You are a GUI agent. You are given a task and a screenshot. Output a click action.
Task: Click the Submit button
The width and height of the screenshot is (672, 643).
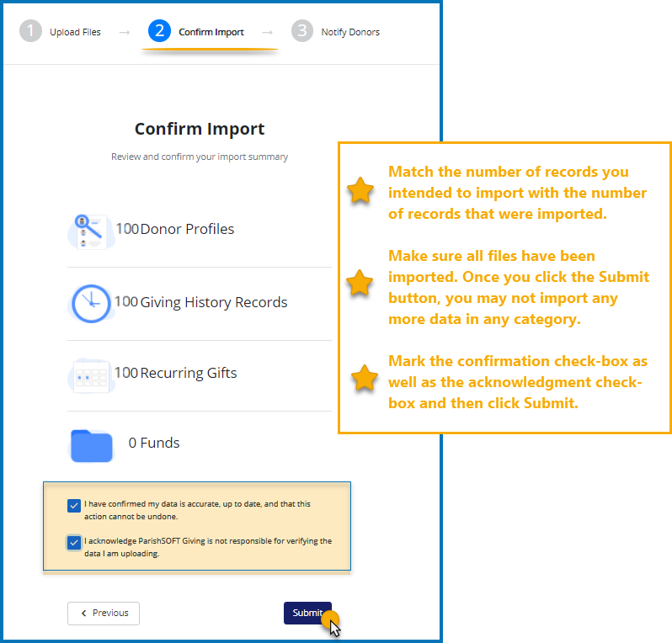(x=307, y=613)
